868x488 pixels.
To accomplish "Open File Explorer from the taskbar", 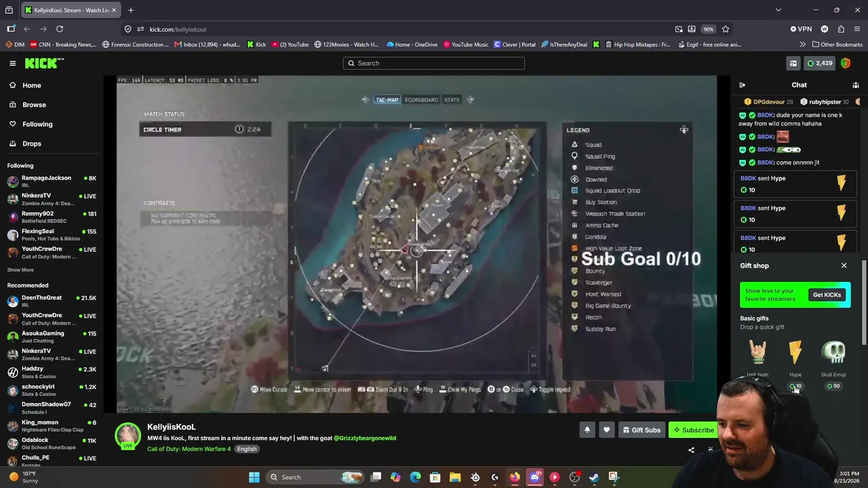I will coord(455,477).
